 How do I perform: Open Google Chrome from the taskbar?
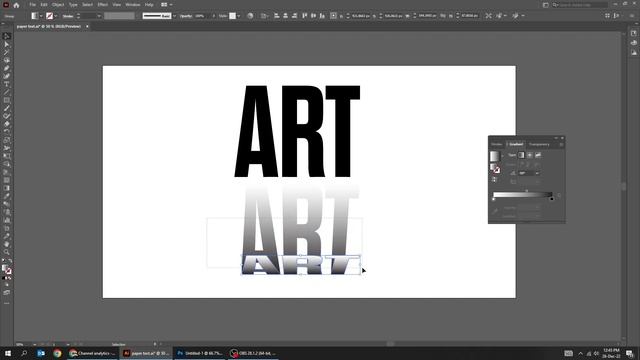click(x=57, y=353)
